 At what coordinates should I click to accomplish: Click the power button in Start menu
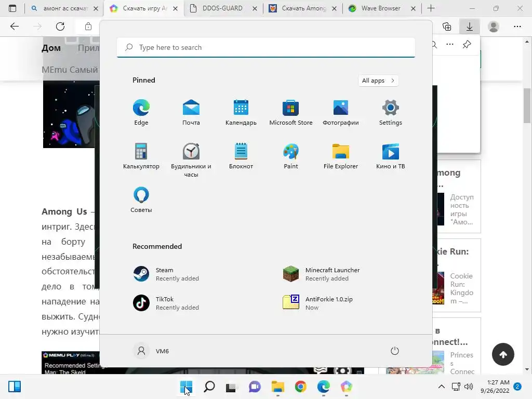(x=395, y=351)
